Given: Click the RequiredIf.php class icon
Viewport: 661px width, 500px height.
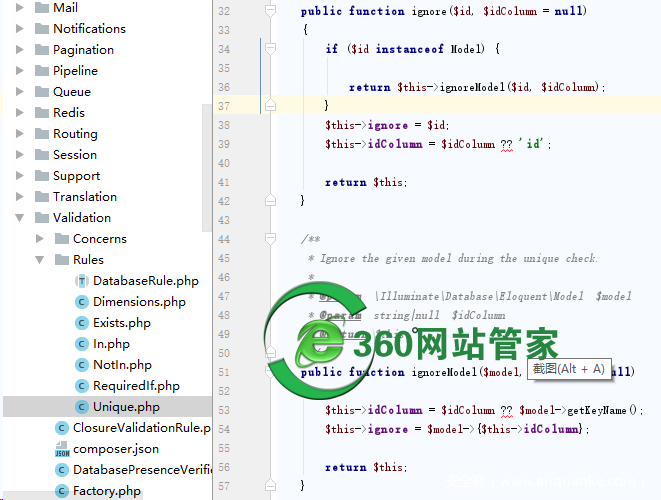Looking at the screenshot, I should click(x=81, y=386).
